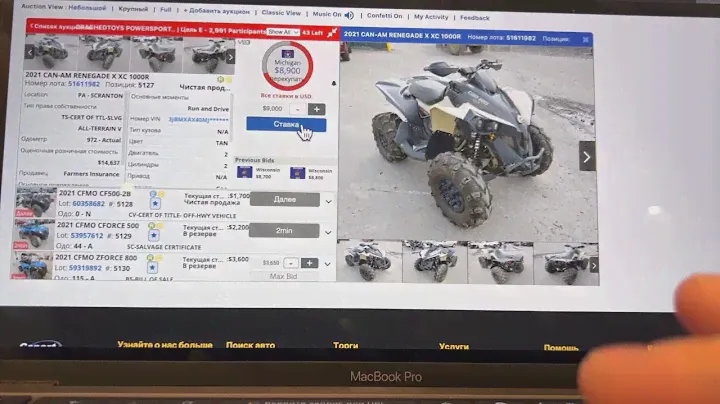Expand the CFMO CFORCE 500 lot row chevron
Screen dimensions: 720x404
tap(328, 232)
